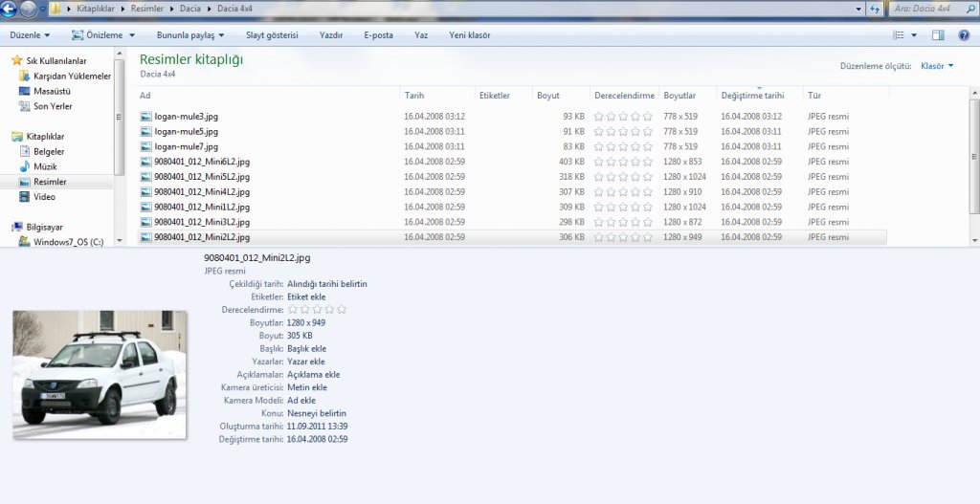980x504 pixels.
Task: Select the file logan-mule3.jpg
Action: 186,117
